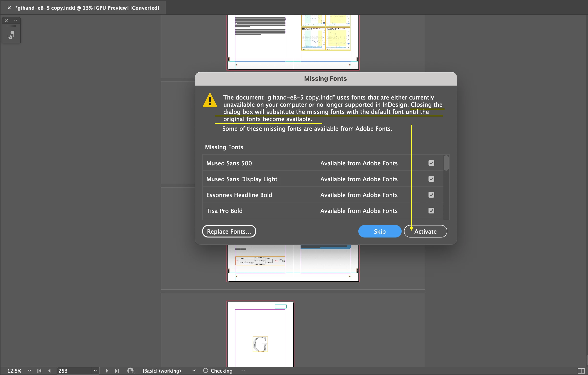Go to previous page arrow in status bar

(x=49, y=371)
